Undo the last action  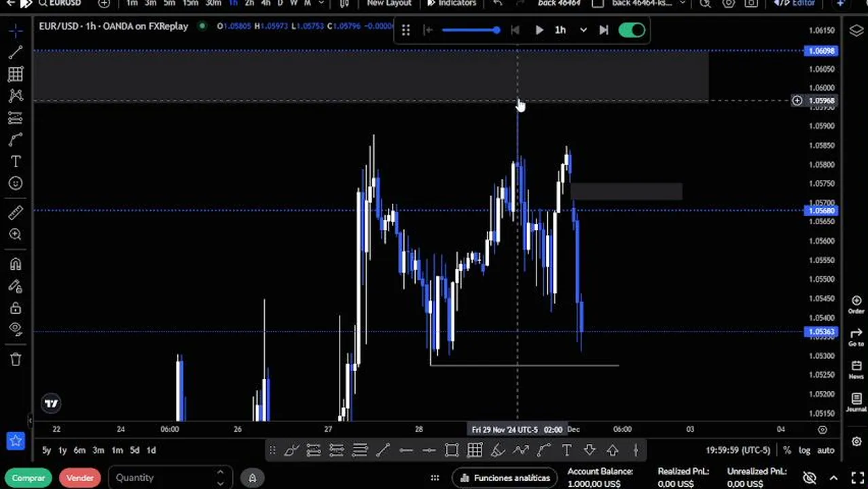[498, 3]
